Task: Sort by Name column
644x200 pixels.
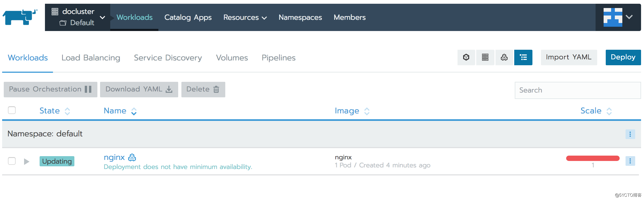Action: tap(120, 111)
